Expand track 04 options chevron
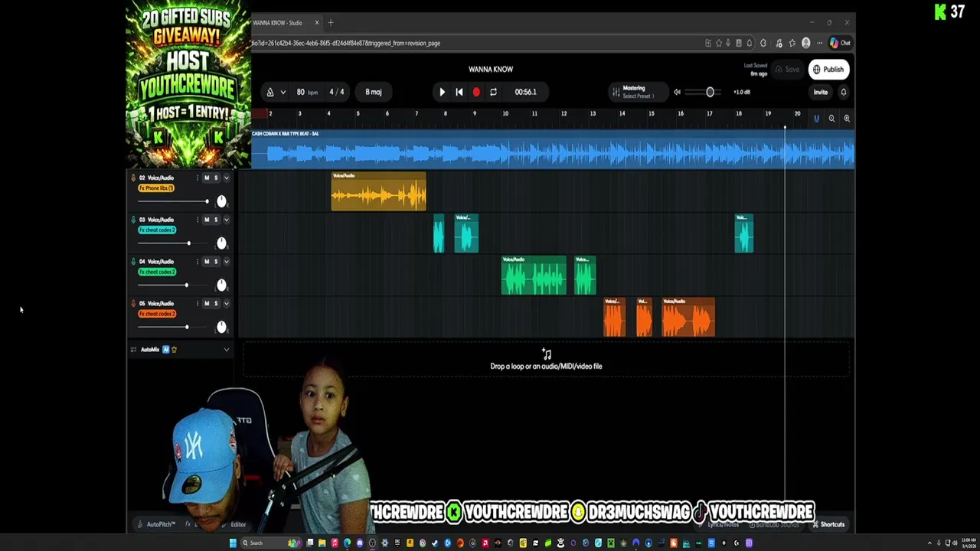The width and height of the screenshot is (980, 551). [226, 262]
